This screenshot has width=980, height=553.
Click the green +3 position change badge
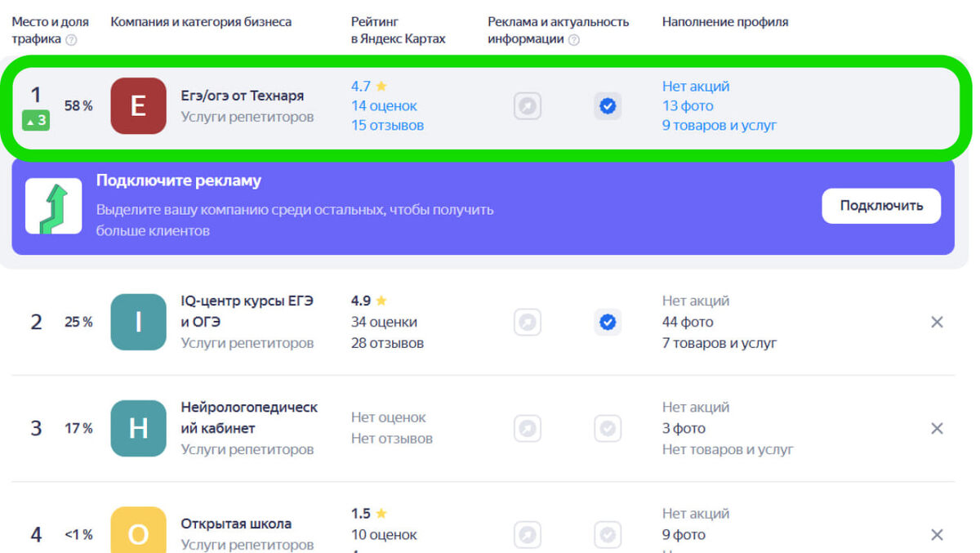(36, 121)
